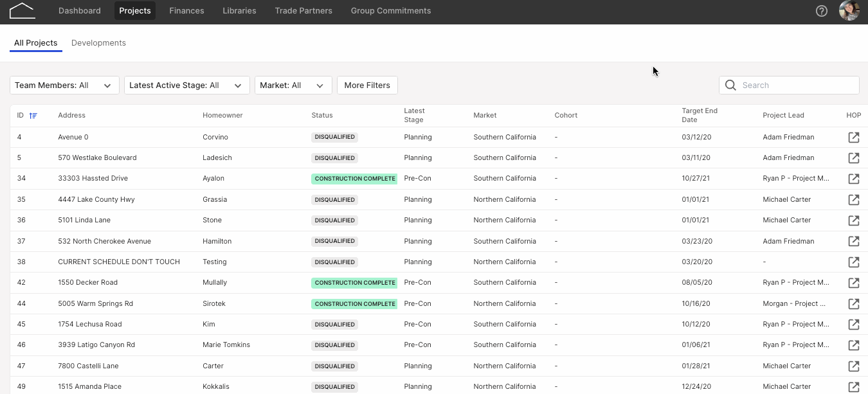Click project lead Morgan - Project

[x=794, y=303]
